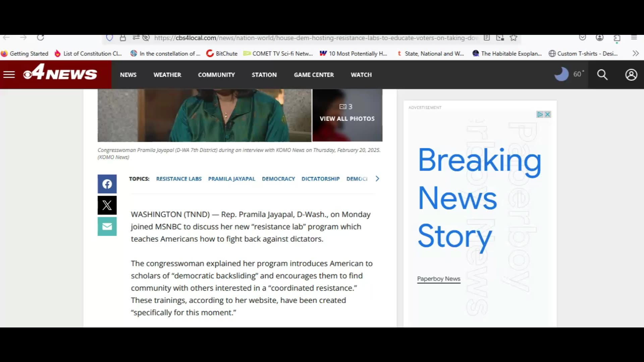Screen dimensions: 644x362
Task: Open the Pramila Jayapal topic link
Action: (x=231, y=179)
